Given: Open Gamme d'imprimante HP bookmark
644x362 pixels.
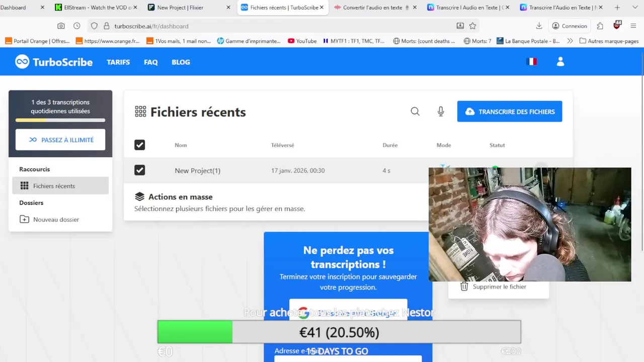Looking at the screenshot, I should click(249, 41).
